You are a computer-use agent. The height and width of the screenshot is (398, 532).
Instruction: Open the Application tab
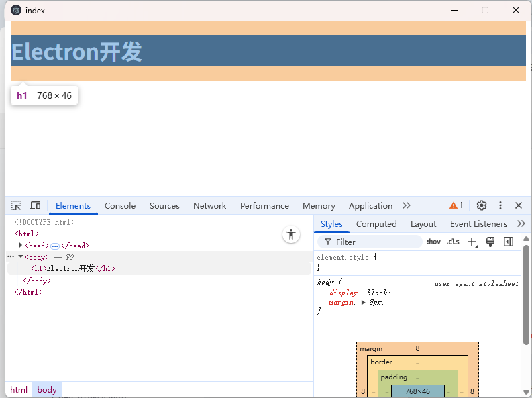coord(370,206)
